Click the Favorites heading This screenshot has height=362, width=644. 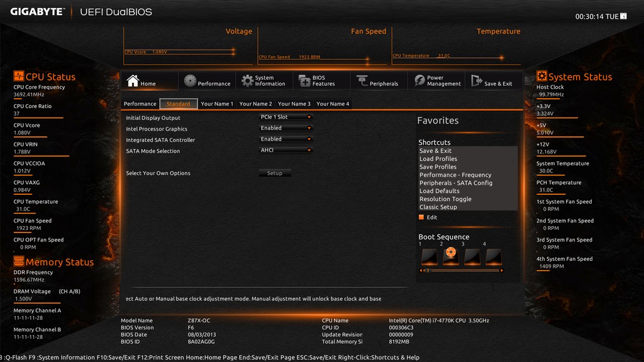click(x=438, y=121)
